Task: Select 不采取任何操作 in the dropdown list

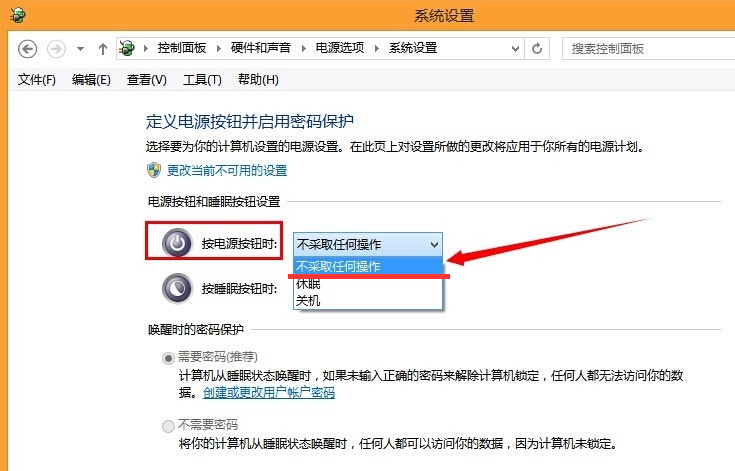Action: pos(338,266)
